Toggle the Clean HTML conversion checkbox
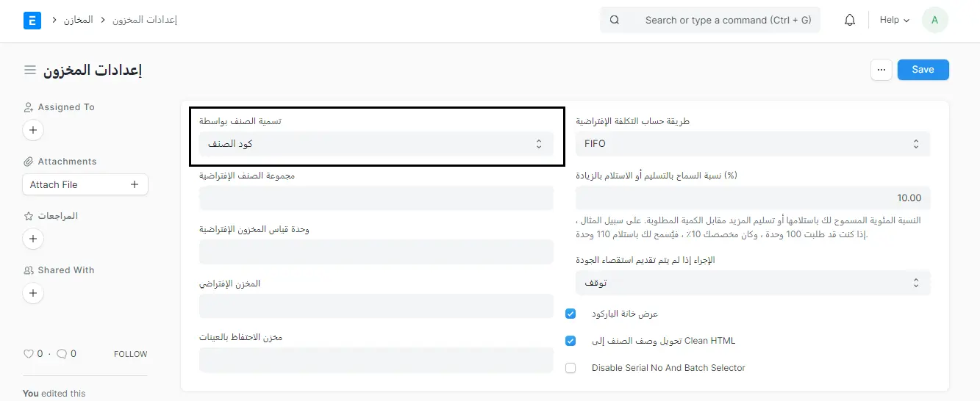This screenshot has width=980, height=401. (x=571, y=341)
